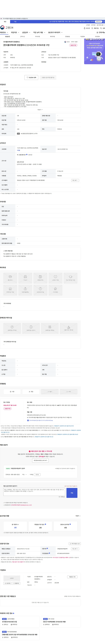Click the 열람제한 button under LOGO
Viewport: 105px width, 644px height.
pyautogui.click(x=16, y=583)
